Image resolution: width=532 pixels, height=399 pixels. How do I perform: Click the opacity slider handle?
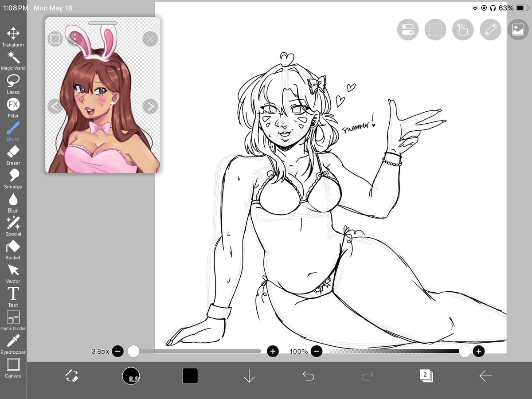click(x=465, y=352)
